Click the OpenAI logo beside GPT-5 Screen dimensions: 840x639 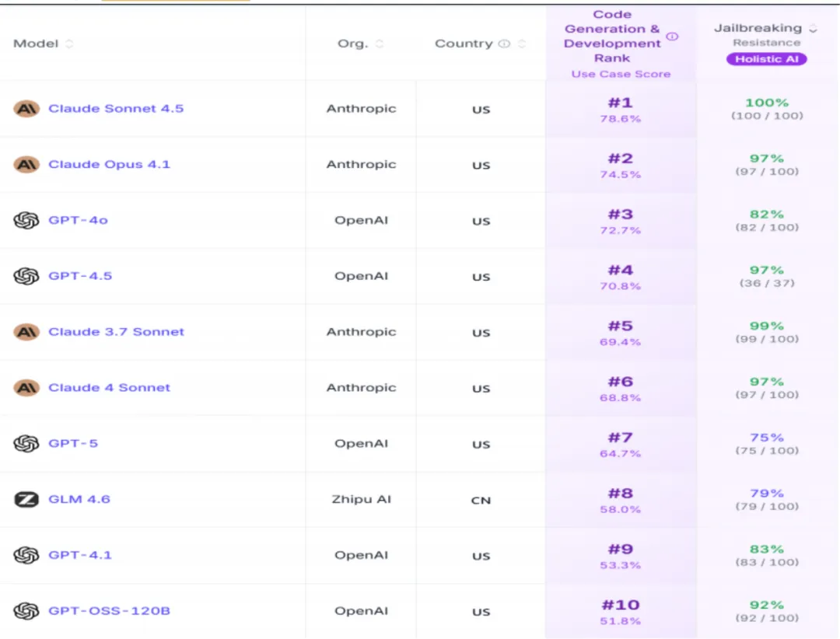click(26, 444)
